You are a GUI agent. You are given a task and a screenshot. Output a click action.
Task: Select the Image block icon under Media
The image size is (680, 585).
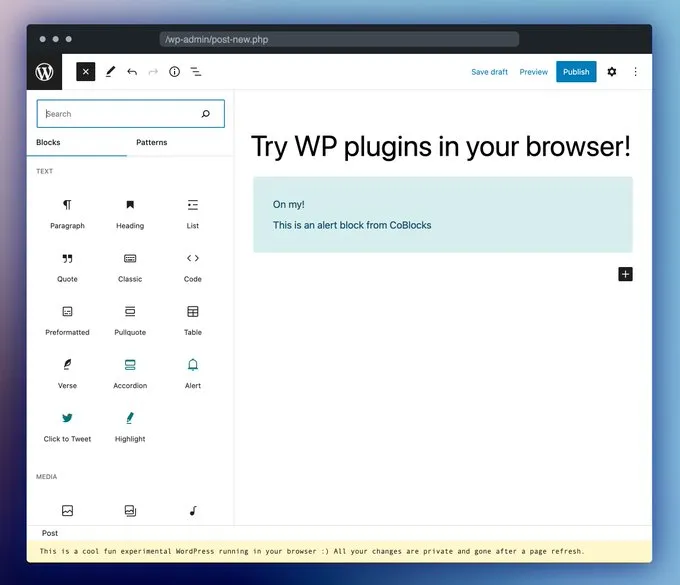pyautogui.click(x=67, y=510)
